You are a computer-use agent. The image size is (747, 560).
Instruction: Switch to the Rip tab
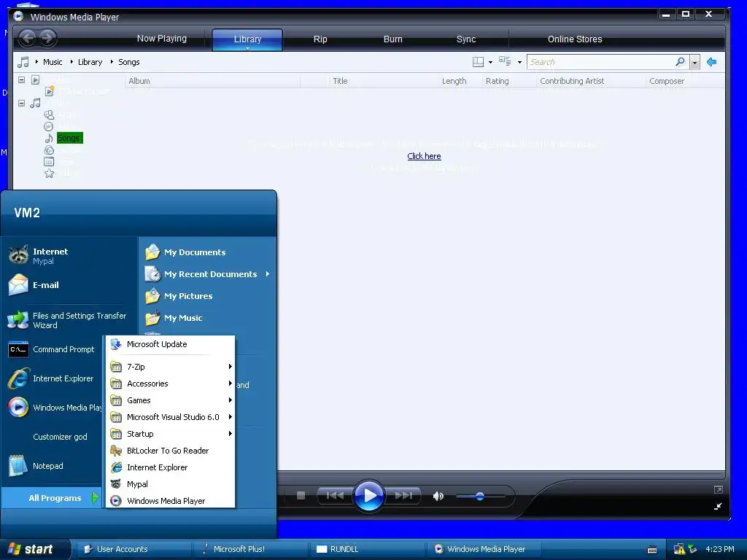(x=320, y=39)
